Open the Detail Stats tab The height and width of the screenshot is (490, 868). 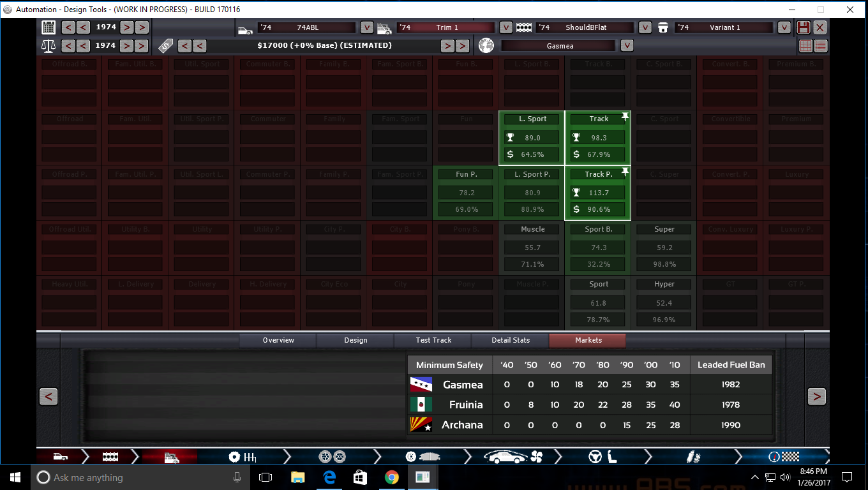click(510, 340)
